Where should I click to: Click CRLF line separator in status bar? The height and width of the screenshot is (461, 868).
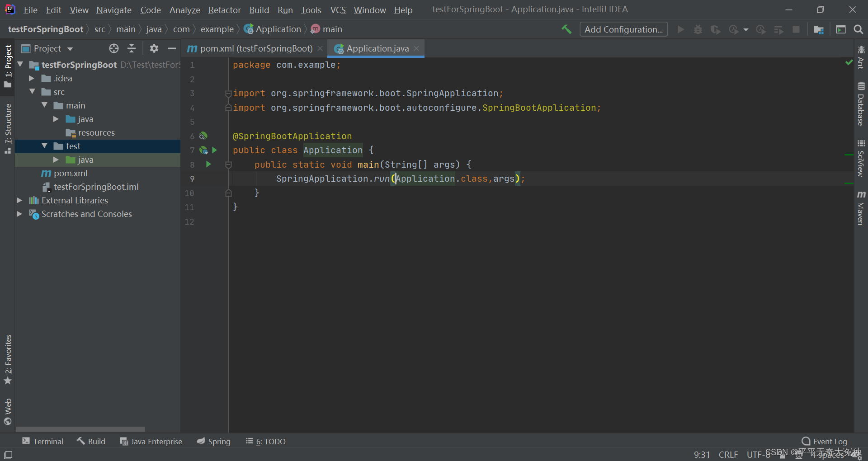[x=728, y=455]
